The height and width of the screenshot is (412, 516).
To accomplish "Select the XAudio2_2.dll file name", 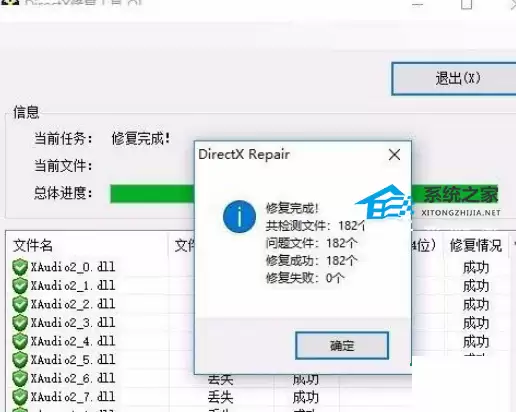I will [73, 304].
